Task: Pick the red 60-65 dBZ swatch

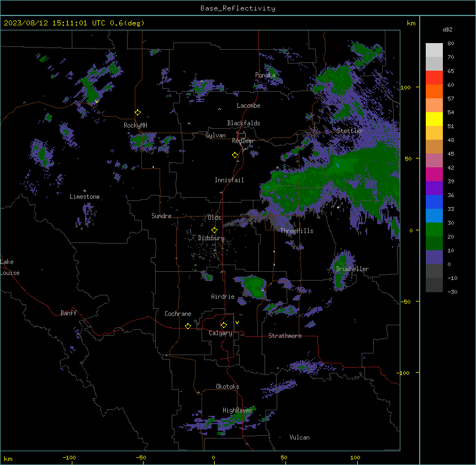Action: coord(434,78)
